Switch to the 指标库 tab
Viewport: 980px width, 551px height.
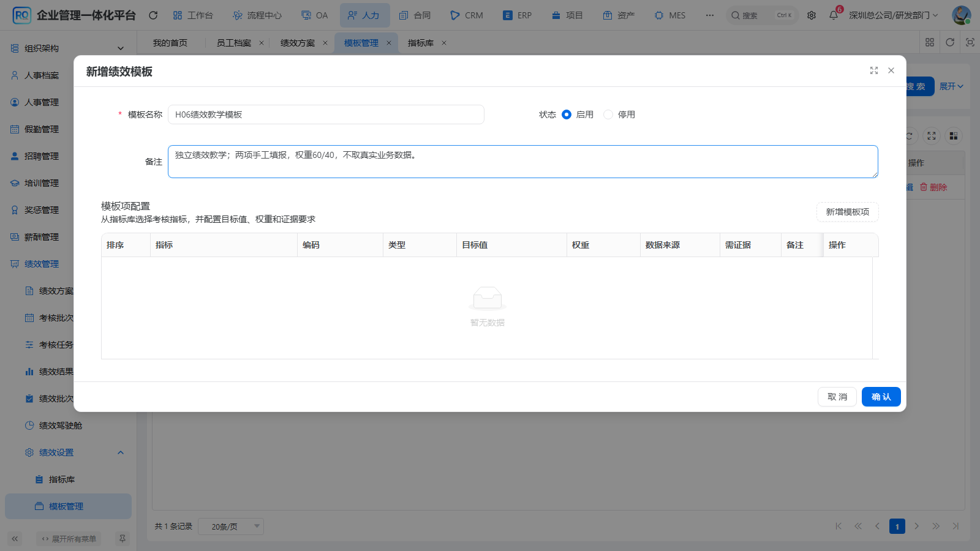420,43
